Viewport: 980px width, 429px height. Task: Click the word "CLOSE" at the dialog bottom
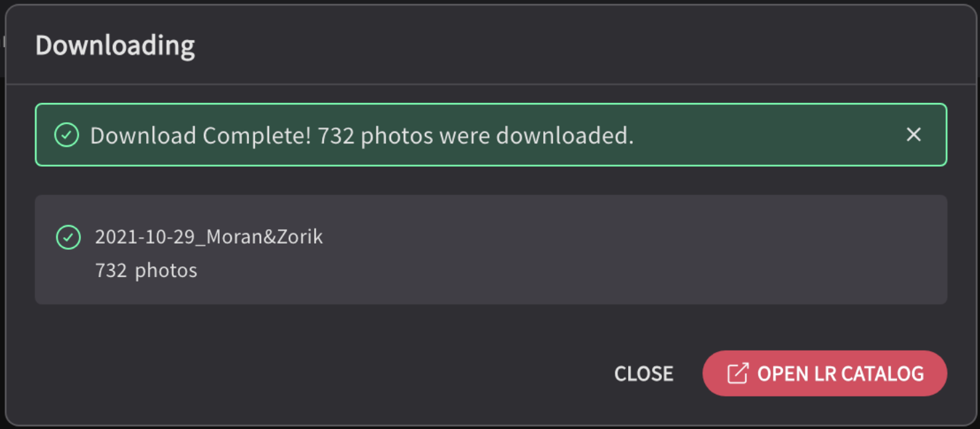click(x=643, y=374)
